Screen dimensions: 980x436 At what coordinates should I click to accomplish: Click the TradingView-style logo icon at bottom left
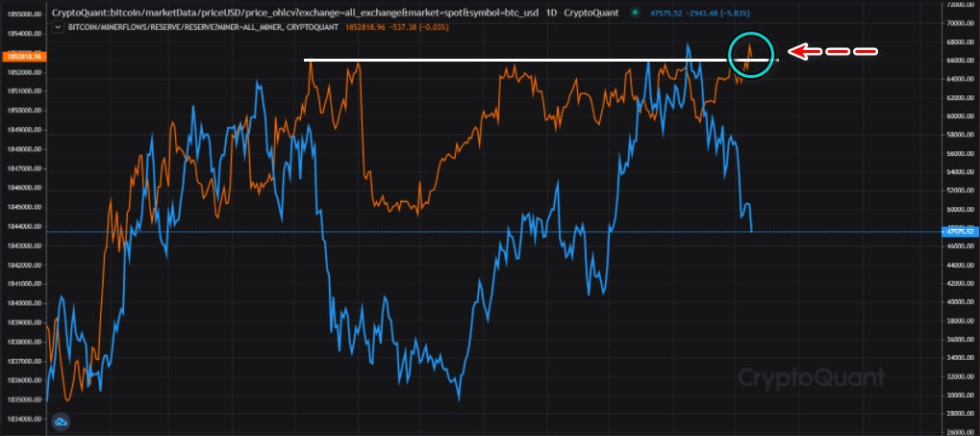pyautogui.click(x=61, y=423)
